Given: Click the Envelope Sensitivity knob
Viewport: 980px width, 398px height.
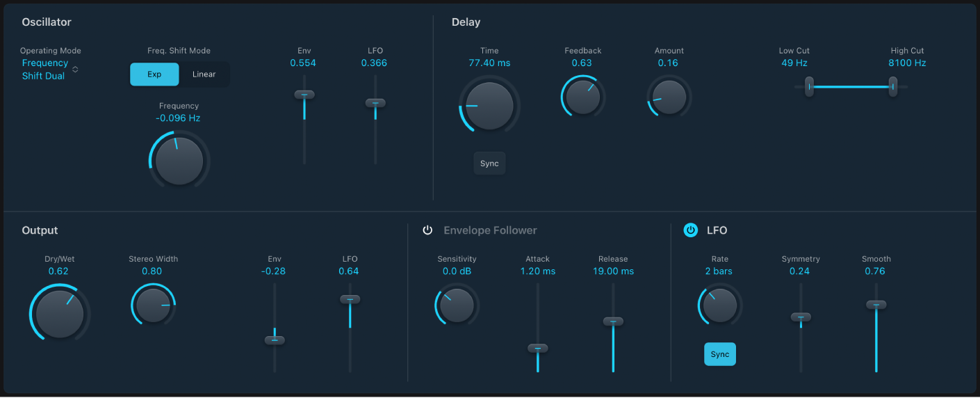Looking at the screenshot, I should coord(457,305).
